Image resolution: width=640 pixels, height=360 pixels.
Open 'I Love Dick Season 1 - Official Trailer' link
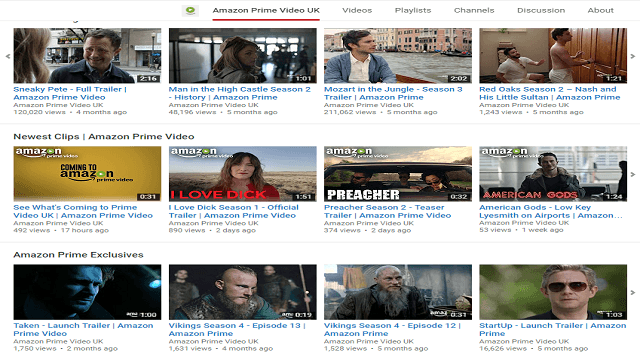pyautogui.click(x=233, y=211)
